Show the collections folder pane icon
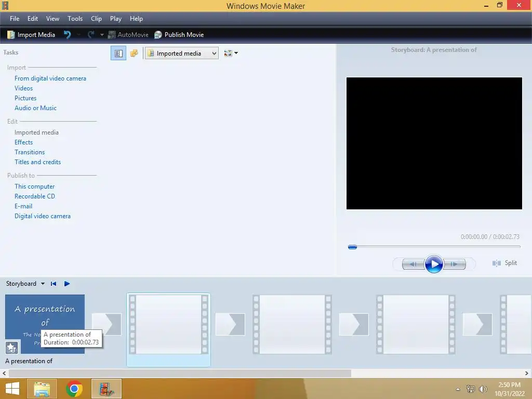This screenshot has width=532, height=399. pos(134,54)
